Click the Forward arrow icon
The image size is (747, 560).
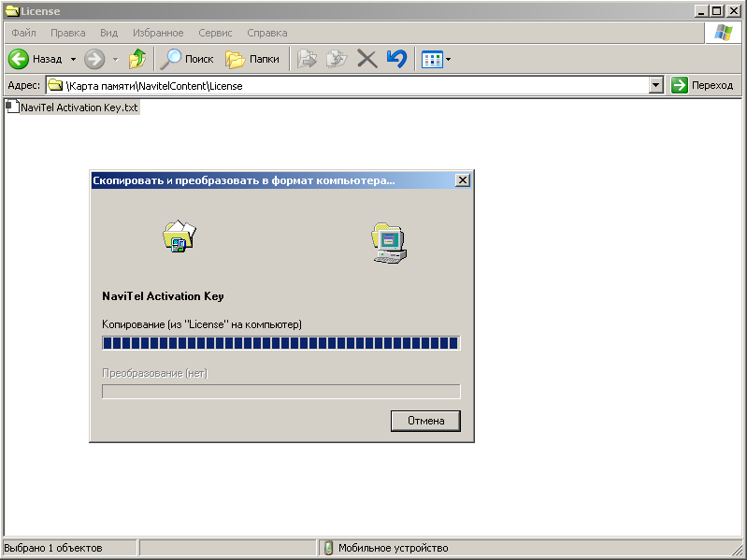pyautogui.click(x=94, y=59)
